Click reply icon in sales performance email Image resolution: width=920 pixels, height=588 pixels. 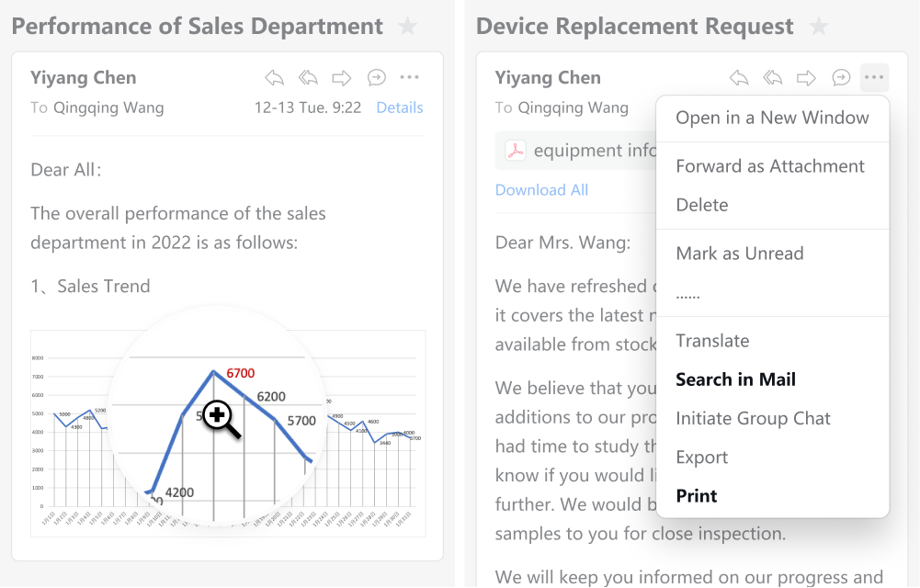274,78
